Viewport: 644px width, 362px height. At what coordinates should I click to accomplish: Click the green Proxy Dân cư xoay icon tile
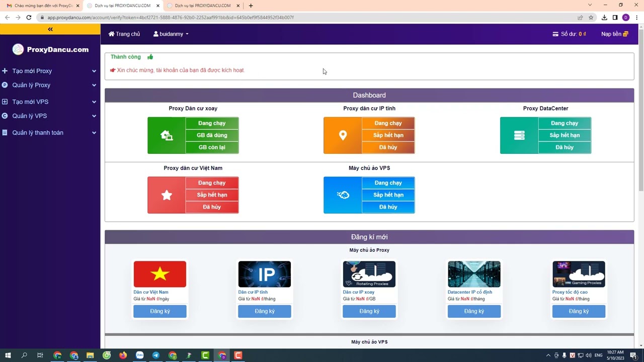(x=167, y=135)
